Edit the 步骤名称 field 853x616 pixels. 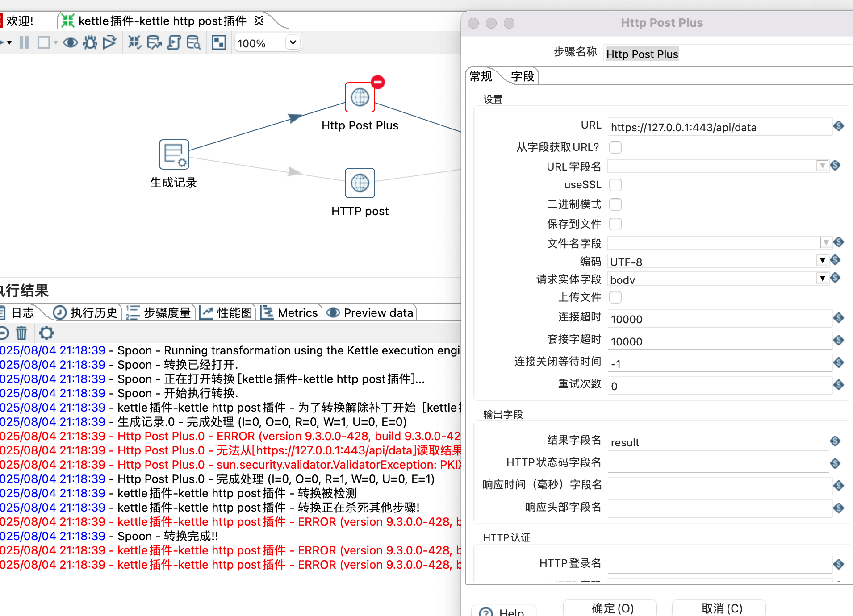pyautogui.click(x=728, y=54)
